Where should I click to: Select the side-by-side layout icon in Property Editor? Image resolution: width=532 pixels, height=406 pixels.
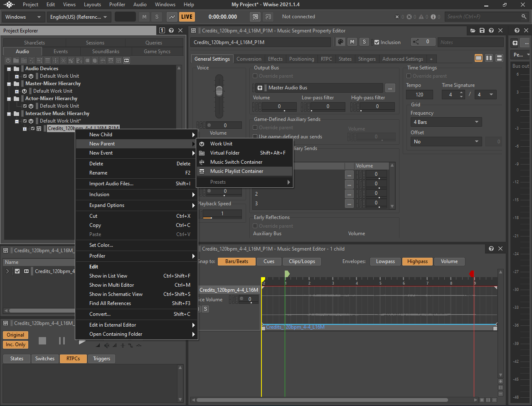[489, 58]
